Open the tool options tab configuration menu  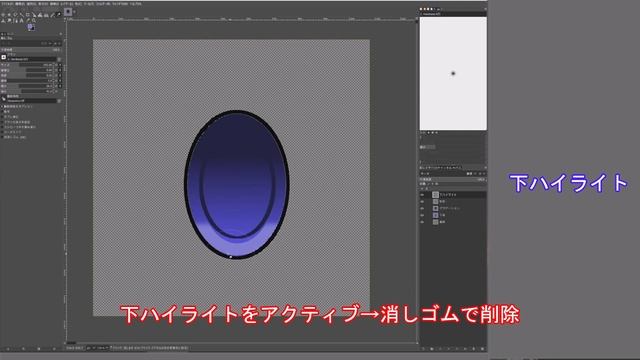[60, 34]
